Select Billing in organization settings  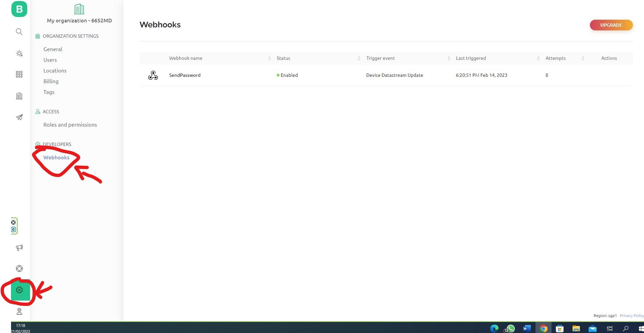(x=51, y=81)
